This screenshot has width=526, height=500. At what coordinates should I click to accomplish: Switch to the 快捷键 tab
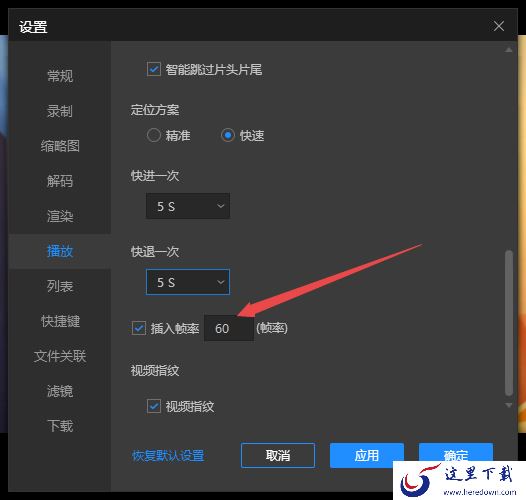point(60,321)
